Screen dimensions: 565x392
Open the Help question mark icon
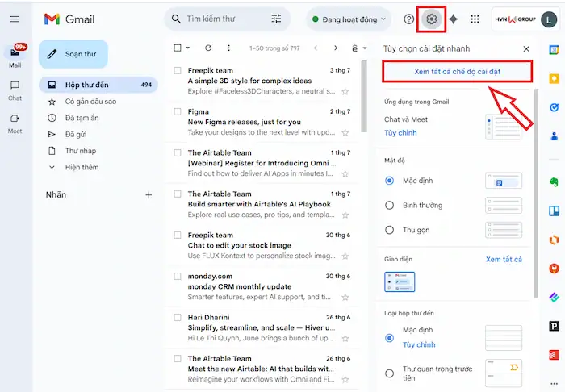tap(409, 19)
